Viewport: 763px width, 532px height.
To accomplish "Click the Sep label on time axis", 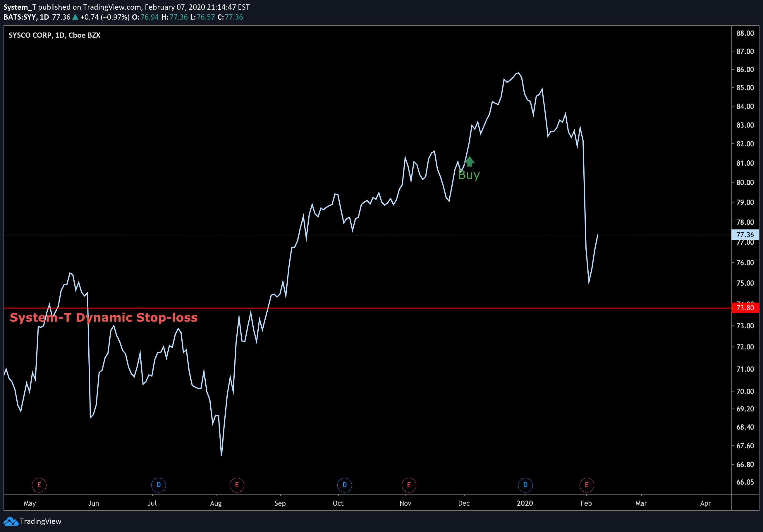I will point(280,503).
